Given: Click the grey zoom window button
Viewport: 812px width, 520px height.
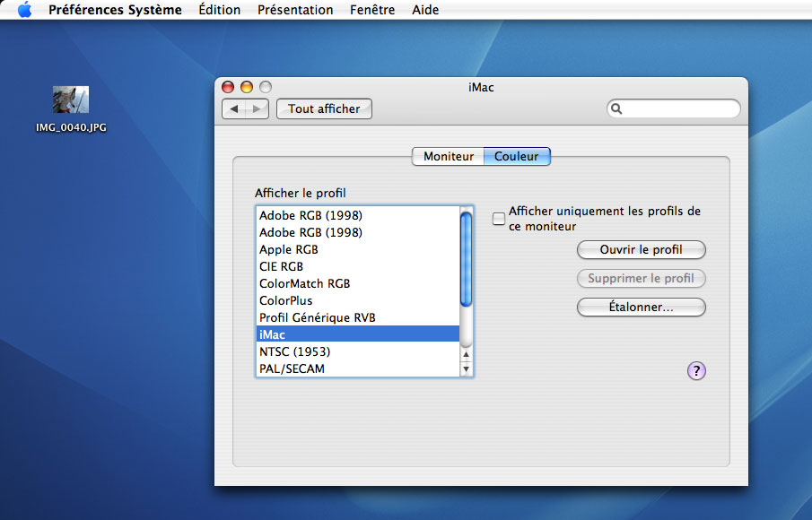Looking at the screenshot, I should tap(266, 87).
